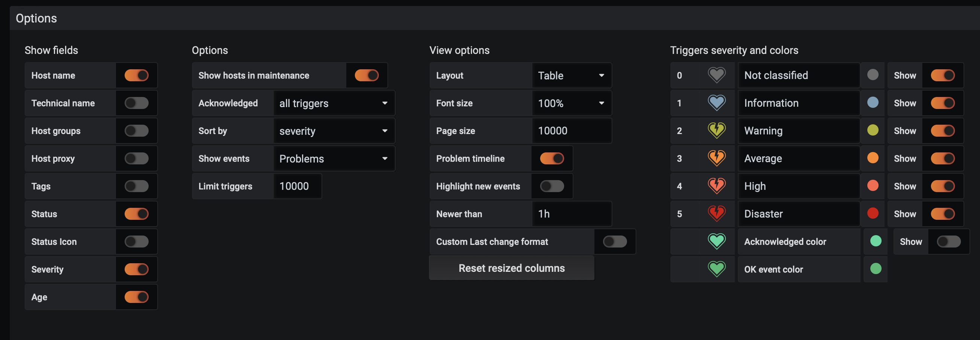Image resolution: width=980 pixels, height=340 pixels.
Task: Turn off the Age field toggle
Action: coord(137,297)
